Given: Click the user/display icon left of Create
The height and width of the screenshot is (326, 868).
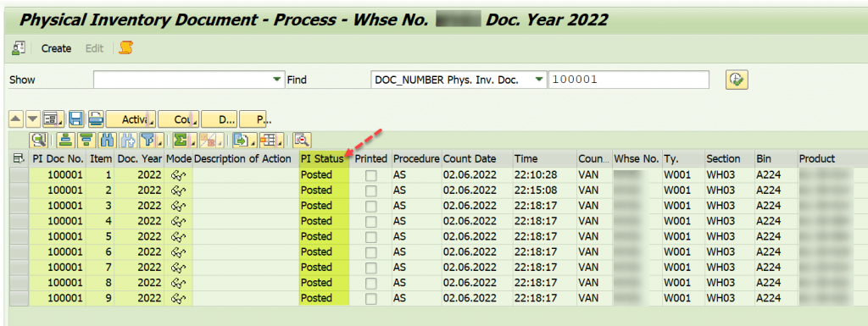Looking at the screenshot, I should (x=19, y=48).
